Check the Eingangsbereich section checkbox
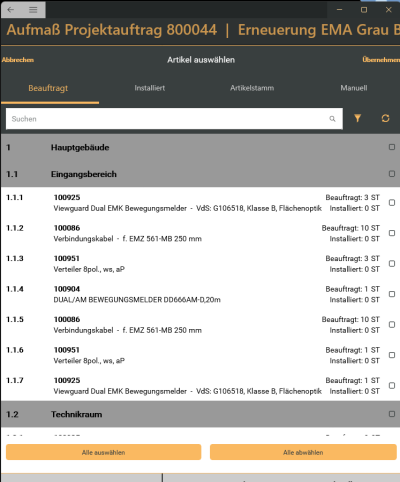 click(392, 174)
